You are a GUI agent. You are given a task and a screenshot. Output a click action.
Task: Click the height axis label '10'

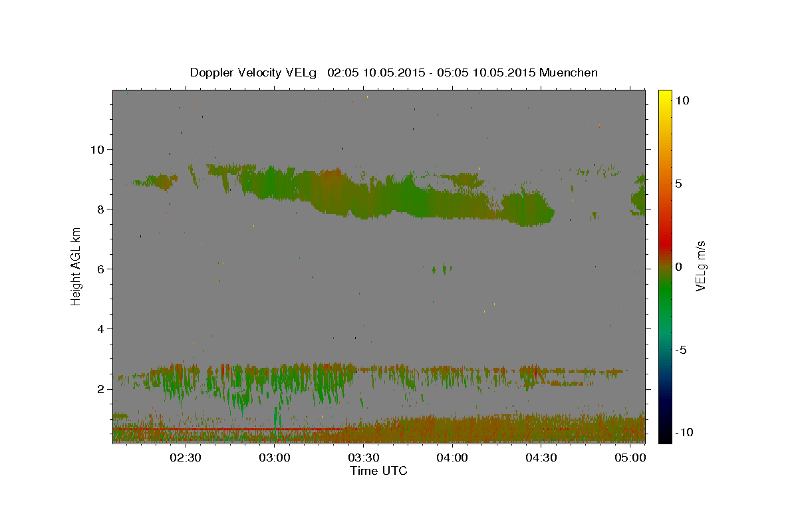click(x=98, y=149)
